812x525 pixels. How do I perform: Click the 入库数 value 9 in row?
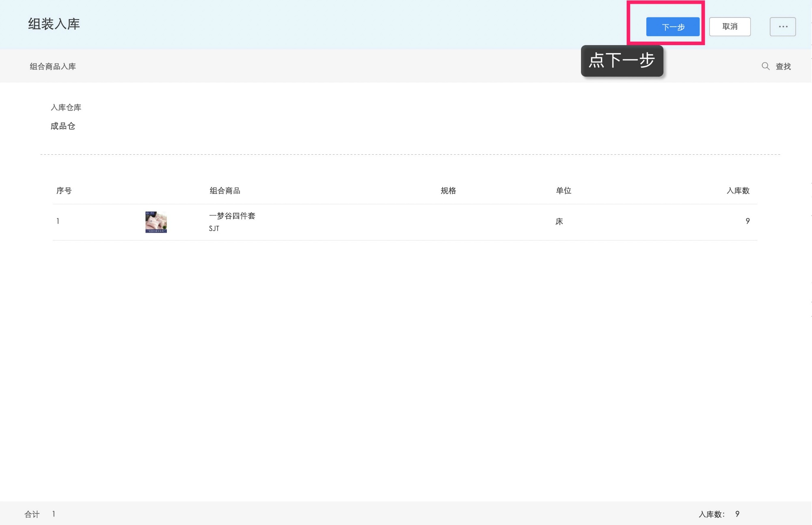tap(747, 221)
